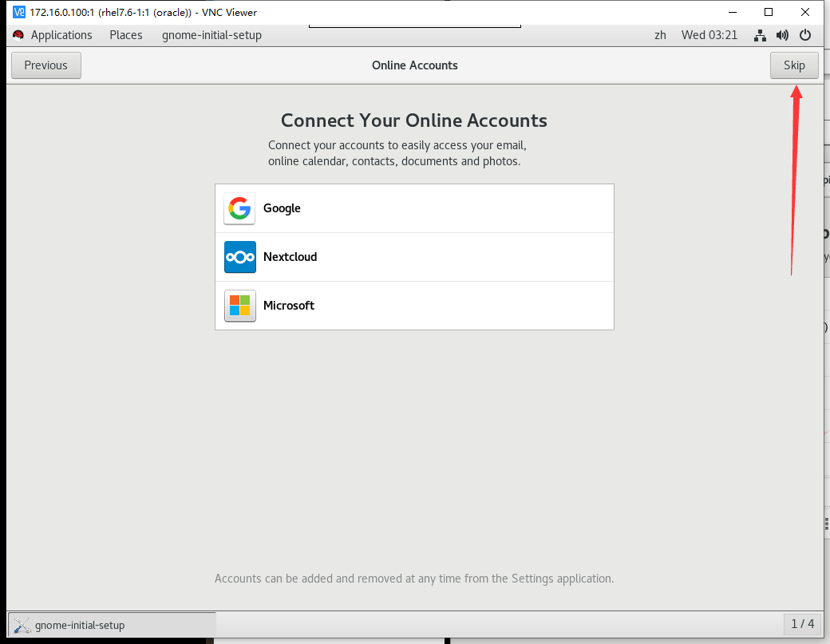
Task: Click the power icon in top bar
Action: (x=805, y=35)
